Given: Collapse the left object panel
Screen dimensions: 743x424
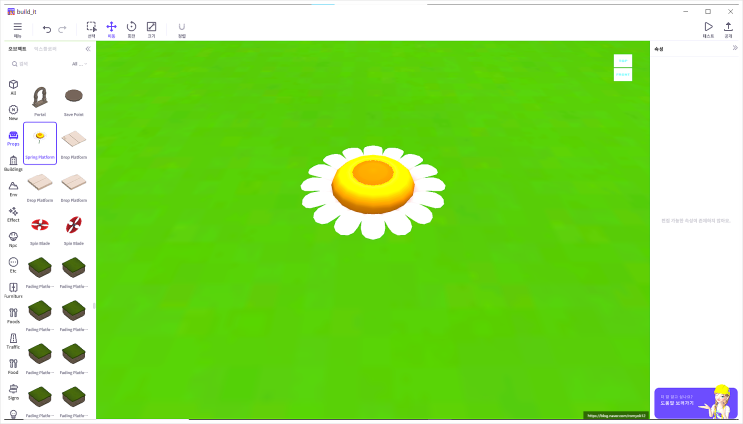Looking at the screenshot, I should (x=88, y=49).
